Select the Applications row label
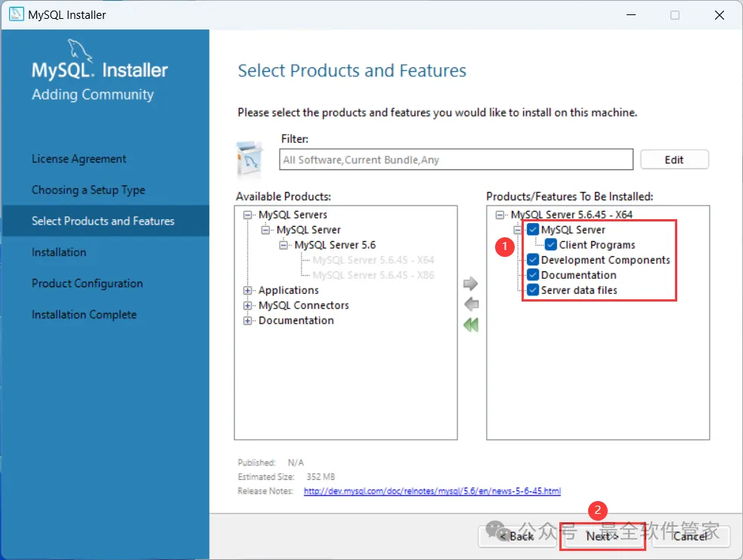Image resolution: width=743 pixels, height=560 pixels. point(289,290)
